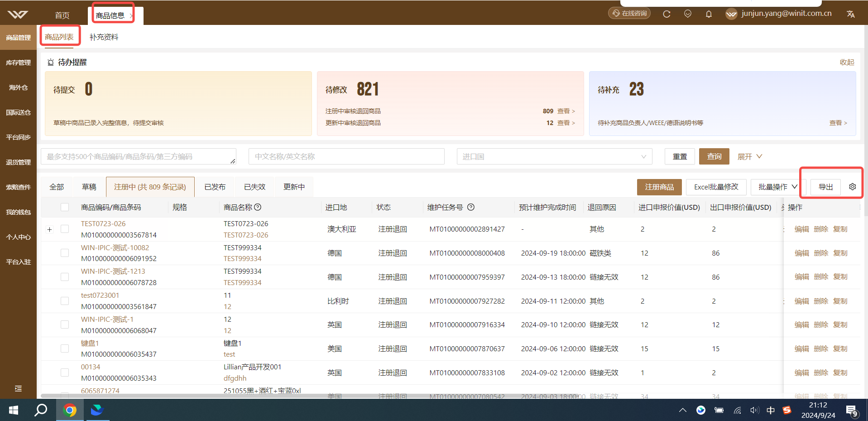Check row test0723001
The width and height of the screenshot is (868, 421).
(x=65, y=301)
